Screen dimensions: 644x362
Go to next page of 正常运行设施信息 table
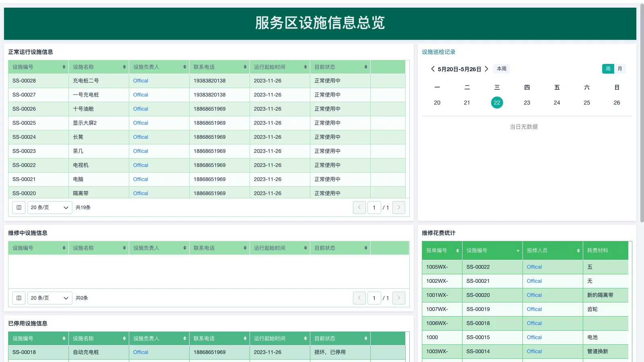pos(398,208)
